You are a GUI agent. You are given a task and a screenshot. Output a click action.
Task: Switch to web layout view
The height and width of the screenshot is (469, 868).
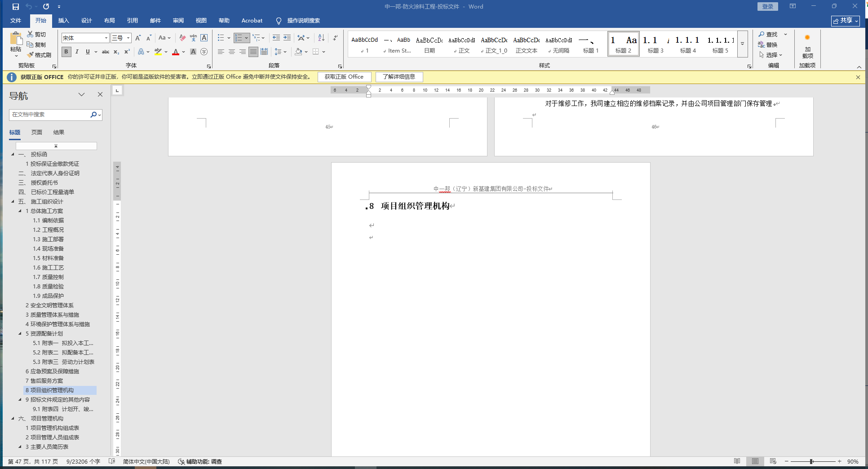coord(773,461)
